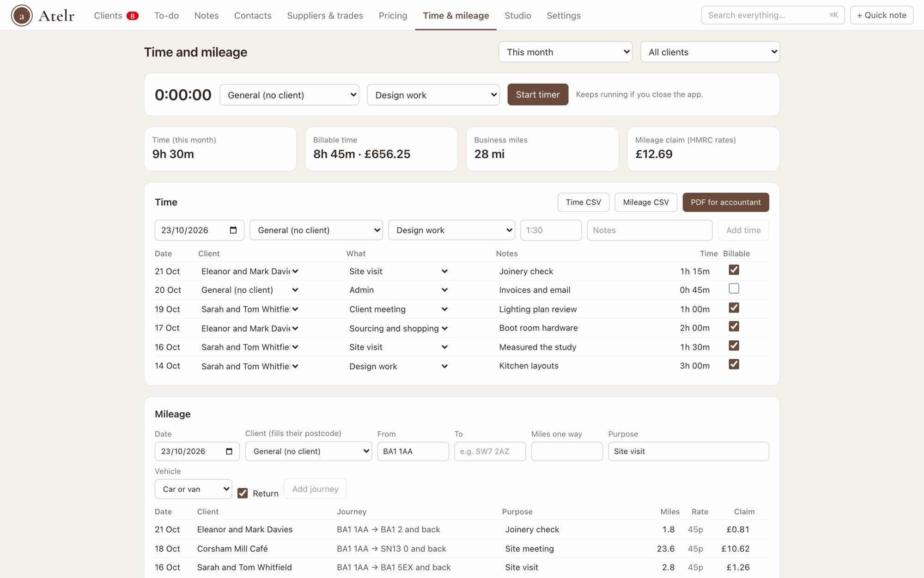Open the Contacts tab
Screen dimensions: 924x578
click(x=253, y=16)
